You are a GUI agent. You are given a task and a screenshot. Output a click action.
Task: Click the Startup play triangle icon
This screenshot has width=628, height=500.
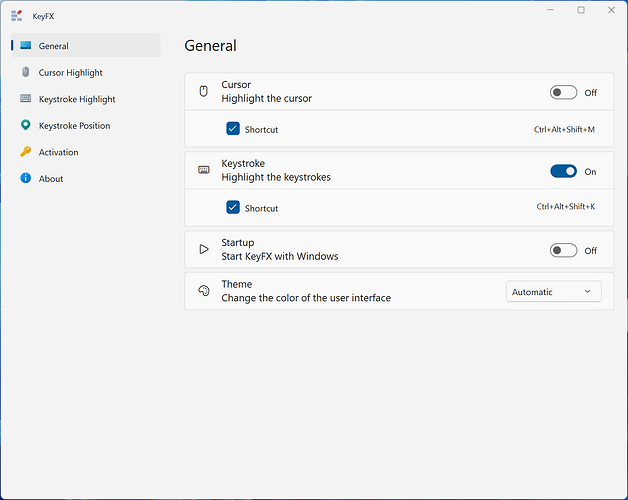[203, 249]
